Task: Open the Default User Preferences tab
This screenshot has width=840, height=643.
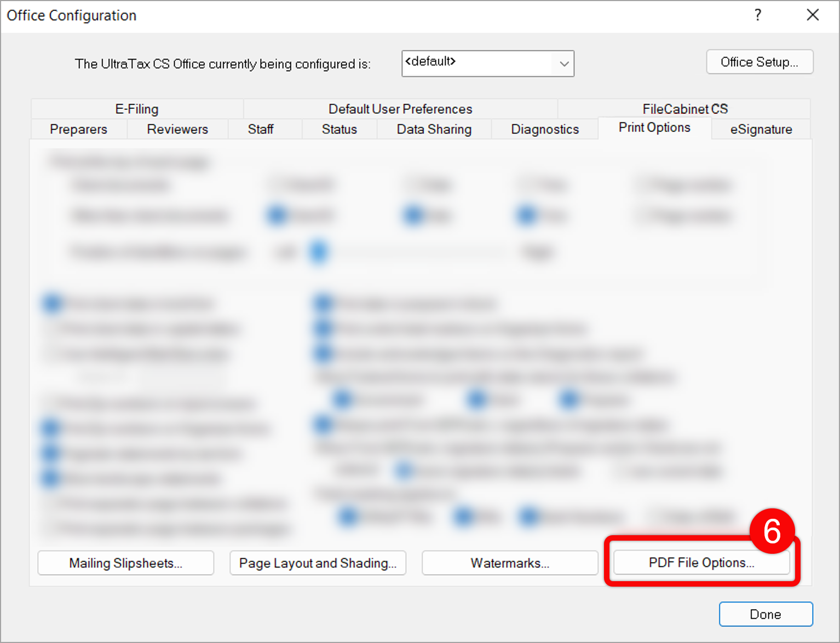Action: point(400,109)
